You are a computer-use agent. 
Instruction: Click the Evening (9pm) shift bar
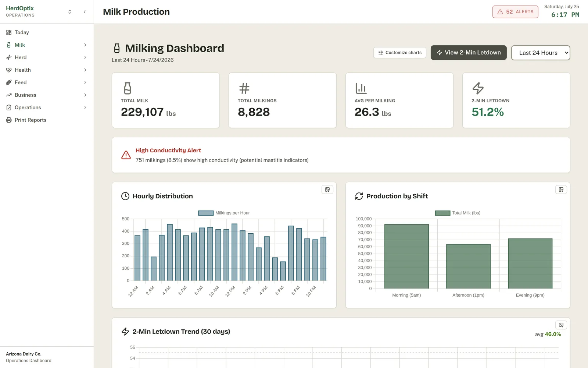530,264
